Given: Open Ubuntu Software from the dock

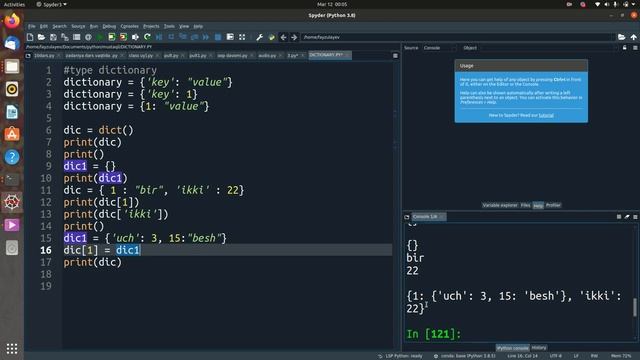Looking at the screenshot, I should (x=12, y=134).
